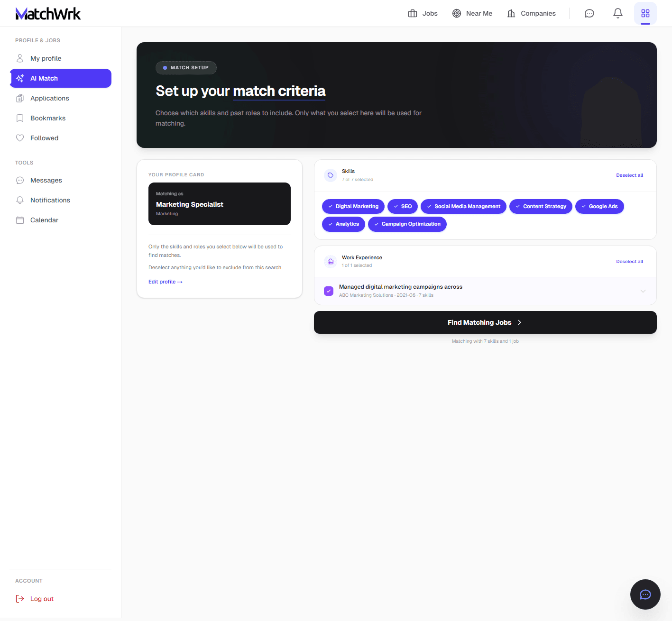This screenshot has width=672, height=621.
Task: Follow the Edit profile link
Action: (x=165, y=282)
